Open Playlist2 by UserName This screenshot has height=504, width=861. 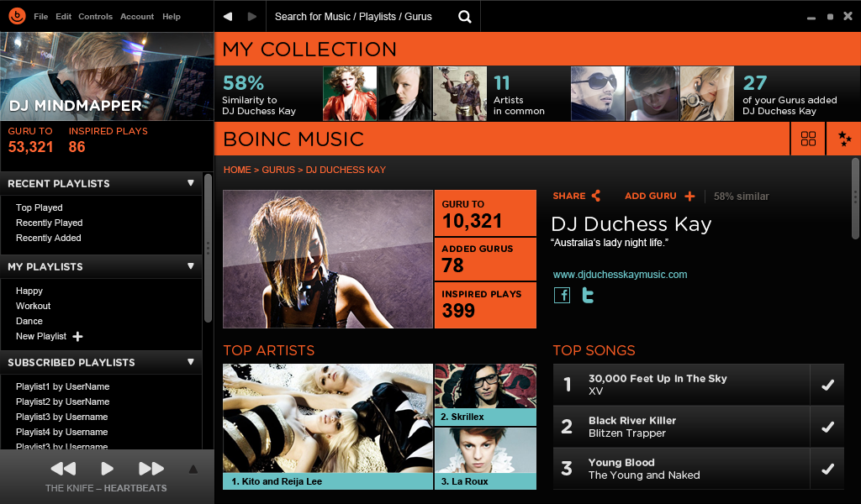(62, 402)
